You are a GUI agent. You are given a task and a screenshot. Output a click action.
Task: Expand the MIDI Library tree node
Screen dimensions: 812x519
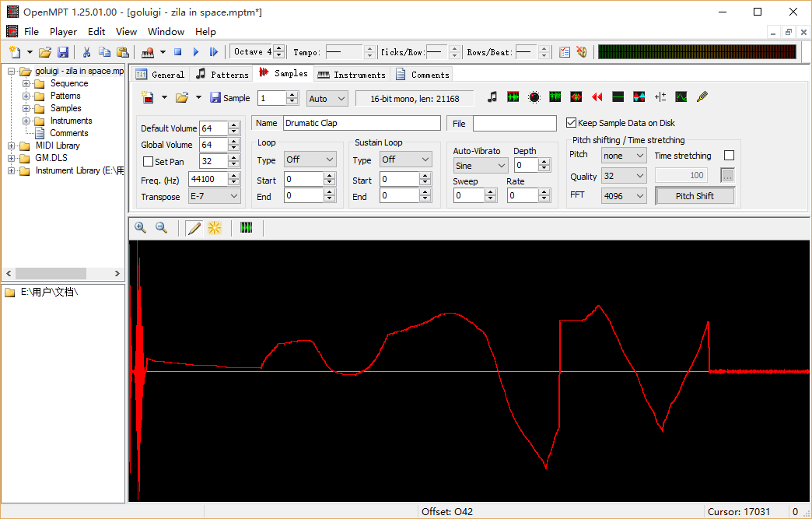12,146
